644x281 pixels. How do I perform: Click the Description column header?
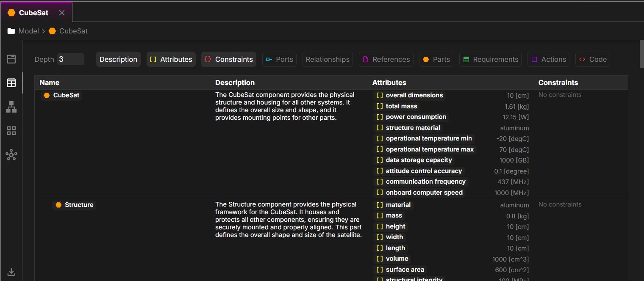pyautogui.click(x=235, y=83)
